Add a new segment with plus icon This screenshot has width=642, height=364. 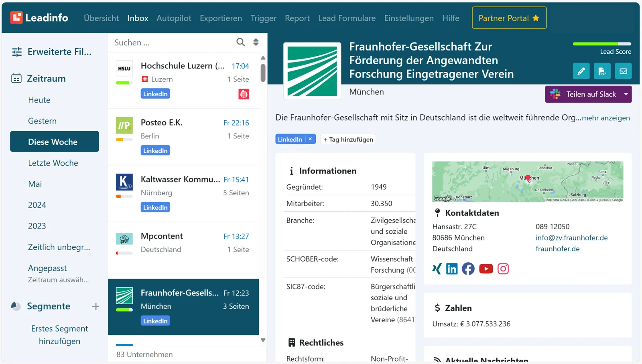click(95, 307)
